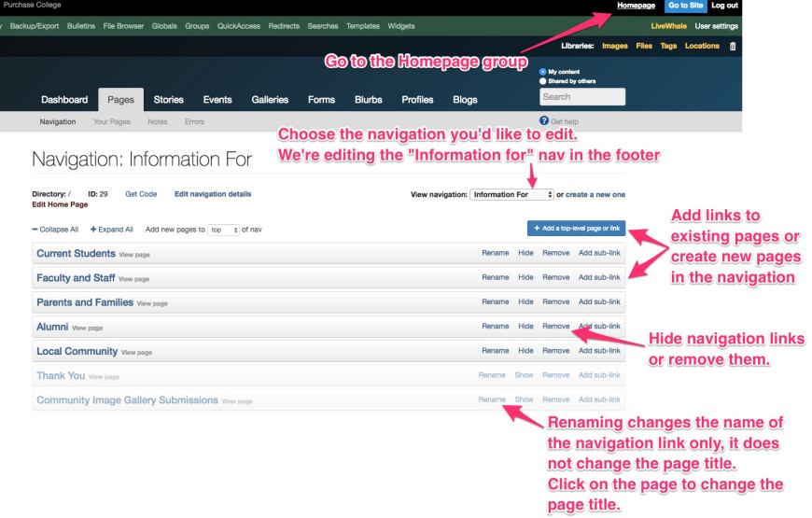Click the Get Code link

(141, 194)
